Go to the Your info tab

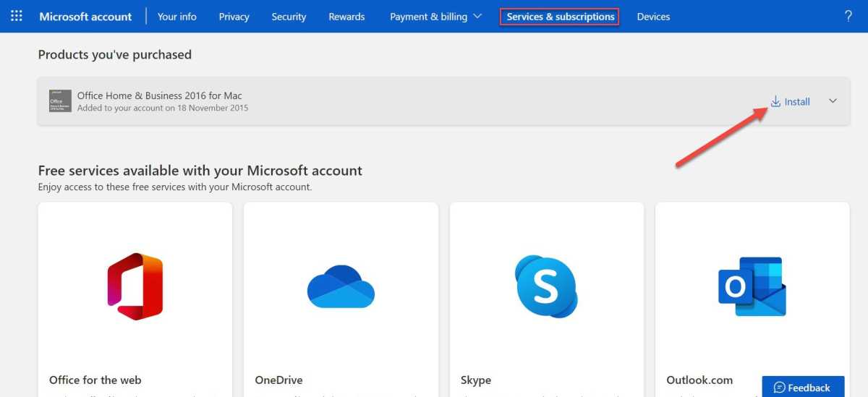pyautogui.click(x=177, y=17)
